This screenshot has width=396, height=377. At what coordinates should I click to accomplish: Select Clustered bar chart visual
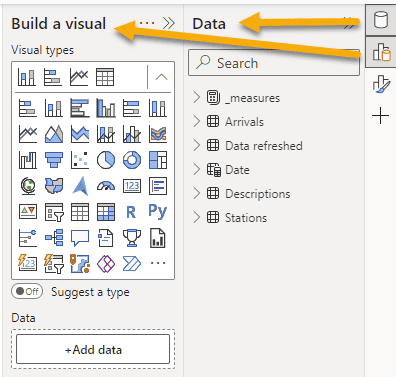[80, 108]
